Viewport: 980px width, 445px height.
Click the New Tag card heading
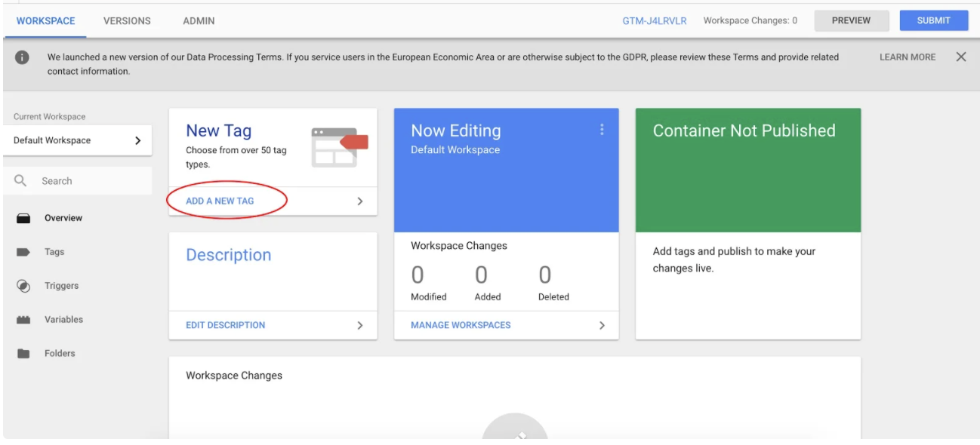coord(219,130)
